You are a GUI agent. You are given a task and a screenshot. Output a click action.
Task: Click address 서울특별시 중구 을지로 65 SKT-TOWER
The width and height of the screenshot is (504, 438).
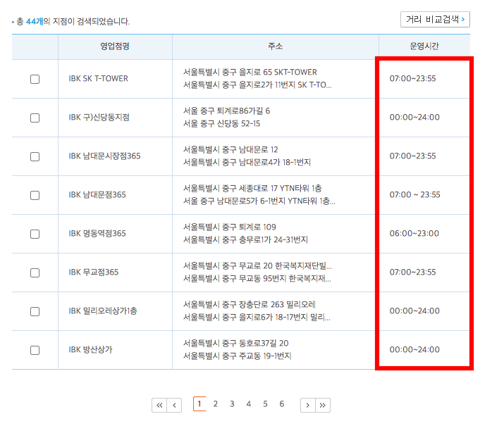(250, 73)
